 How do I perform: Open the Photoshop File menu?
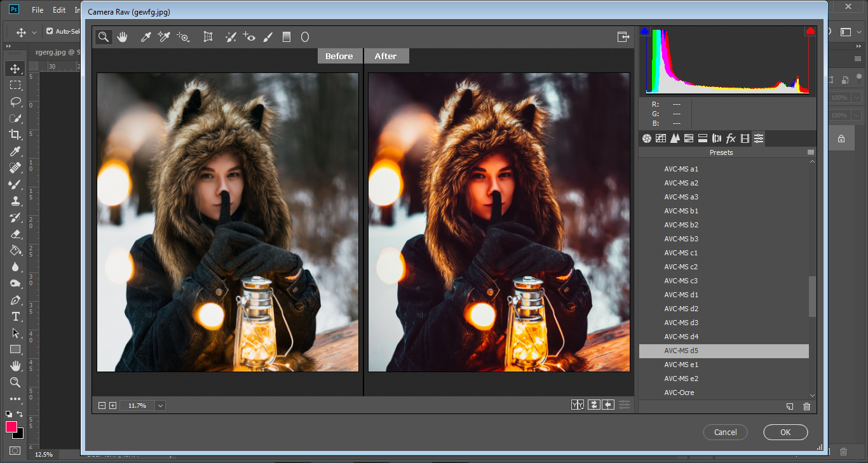37,10
